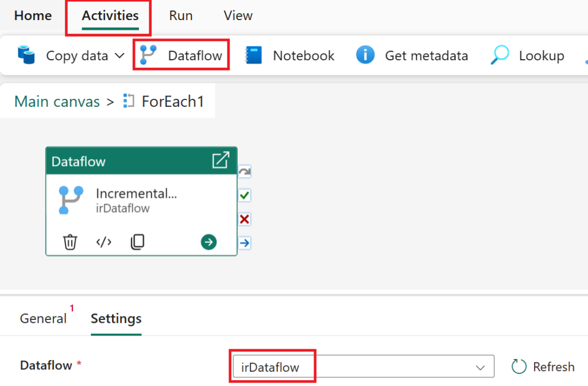Switch to the Run tab

(180, 16)
